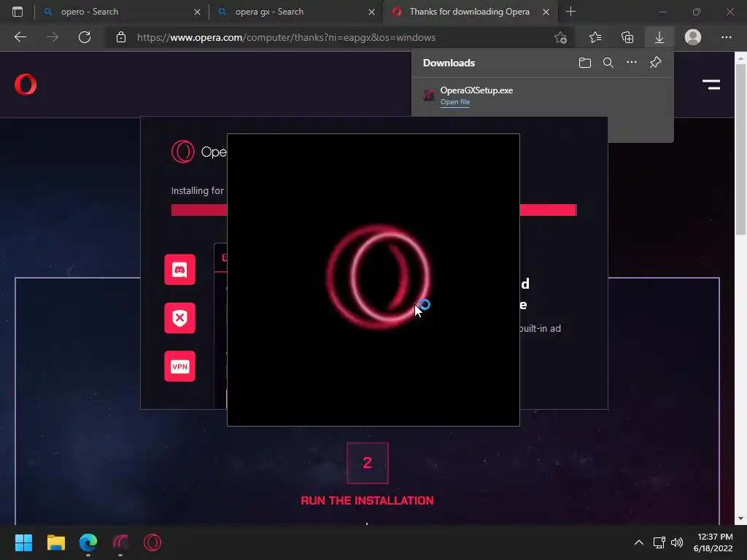The width and height of the screenshot is (747, 560).
Task: Show hidden system tray icons
Action: 639,542
